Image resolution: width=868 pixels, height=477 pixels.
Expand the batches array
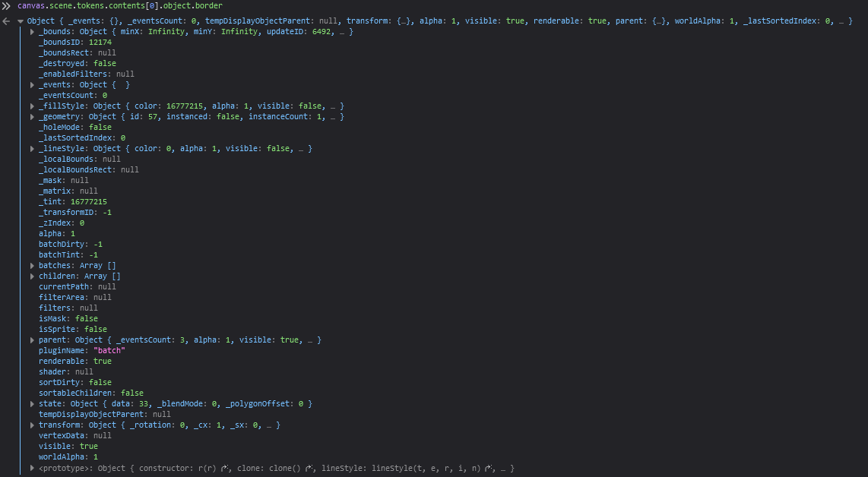[x=30, y=265]
